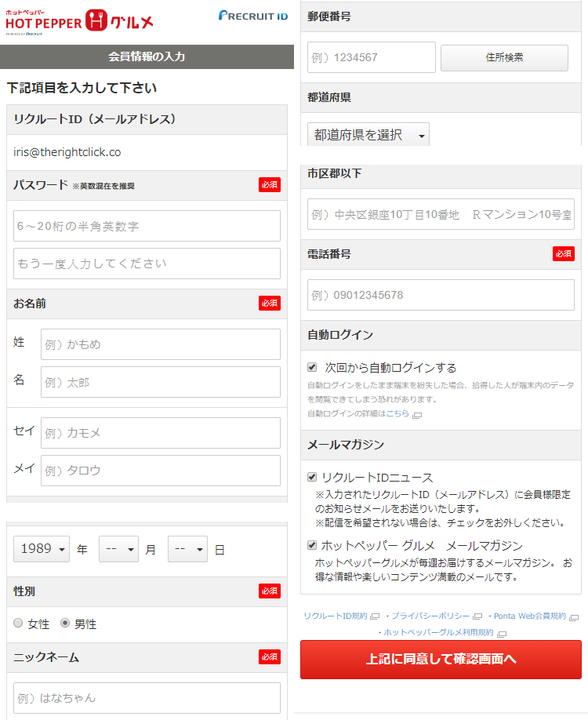Viewport: 588px width, 720px height.
Task: Click external link icon after ホットペッパーグルメ利用規約
Action: [502, 634]
